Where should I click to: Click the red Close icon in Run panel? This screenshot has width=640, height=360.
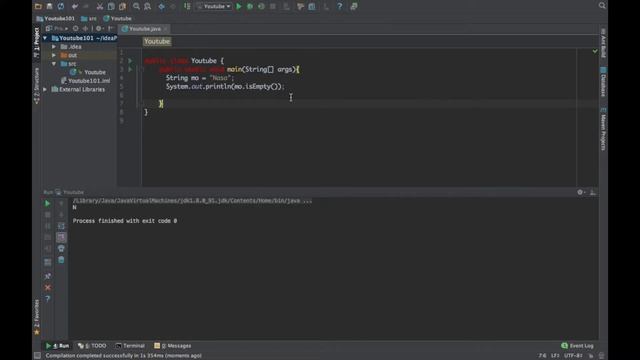click(x=47, y=288)
